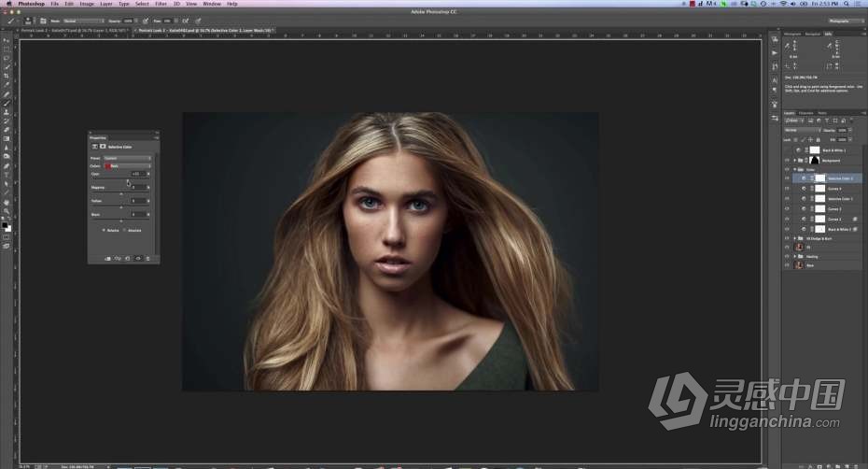Open the character panel icon in dock

pyautogui.click(x=775, y=80)
